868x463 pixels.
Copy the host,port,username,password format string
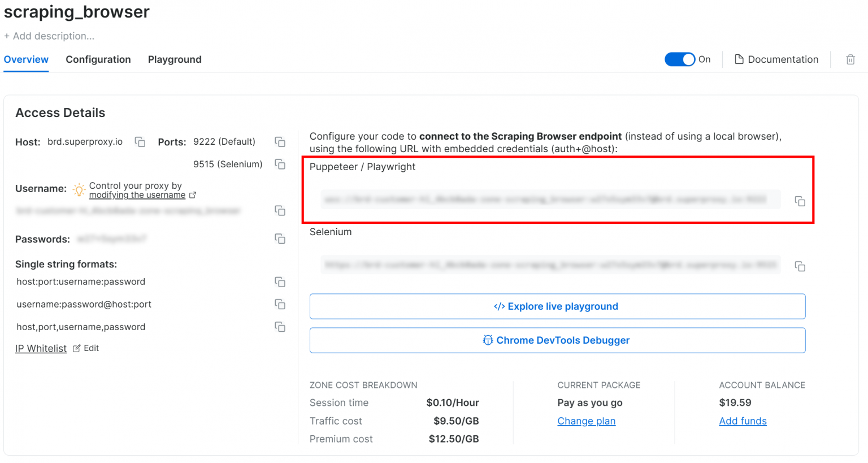(x=280, y=327)
